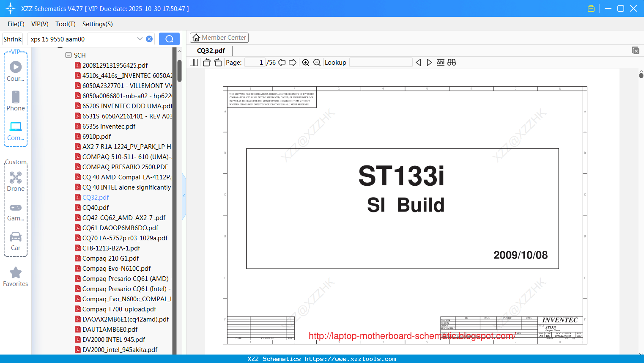Click the Lookup text field
The image size is (644, 363).
[381, 63]
